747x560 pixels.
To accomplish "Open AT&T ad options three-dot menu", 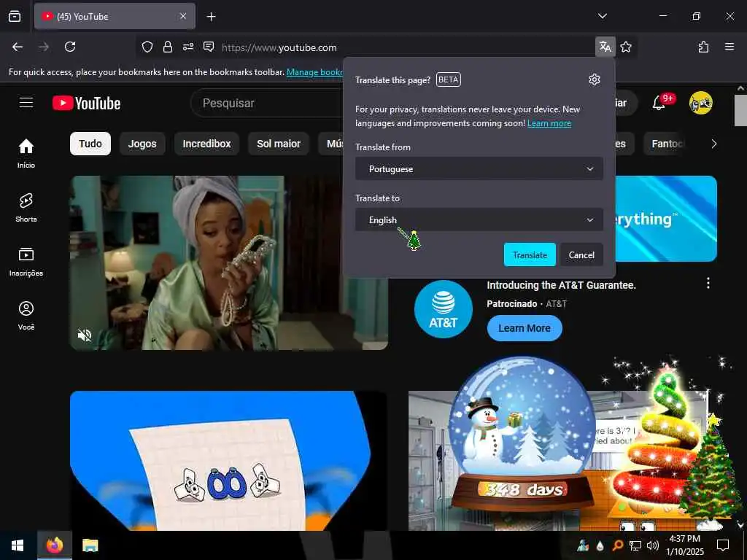I will point(708,284).
